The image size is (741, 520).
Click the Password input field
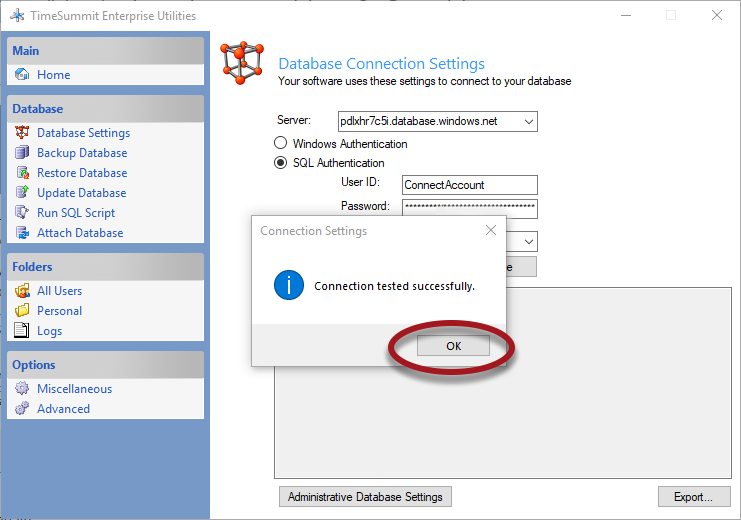(x=470, y=207)
